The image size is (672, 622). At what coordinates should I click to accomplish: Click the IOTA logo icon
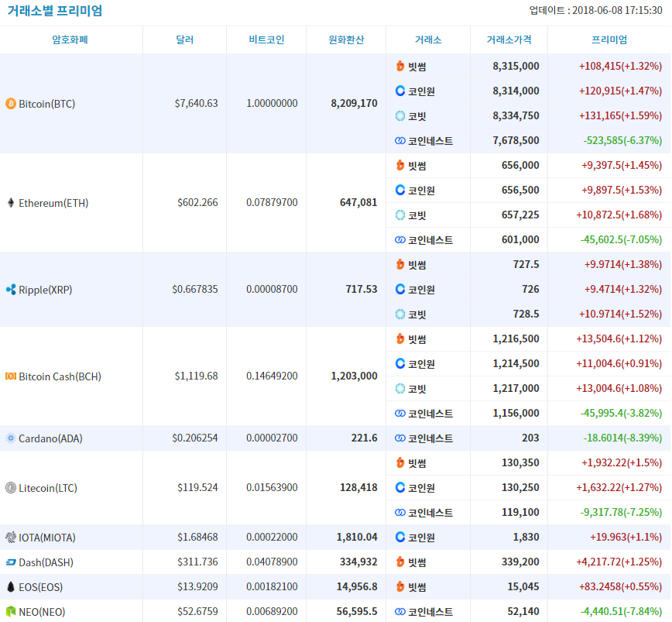click(x=11, y=537)
